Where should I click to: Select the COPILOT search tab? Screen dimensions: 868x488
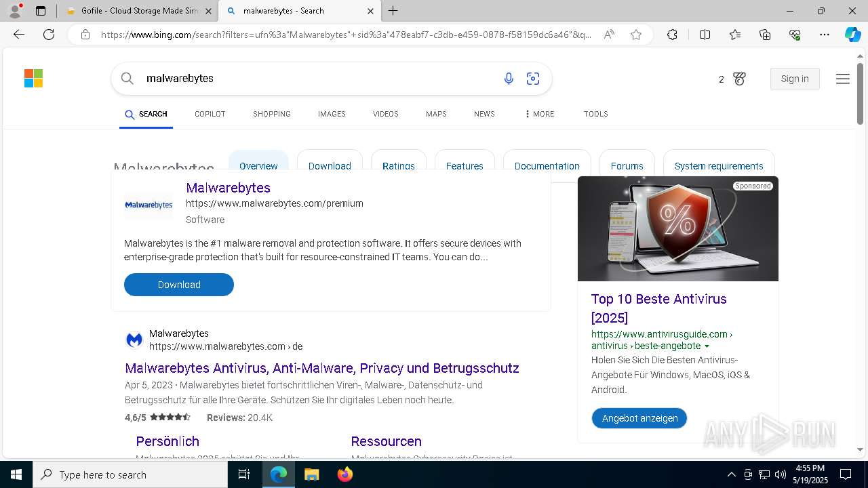[210, 114]
